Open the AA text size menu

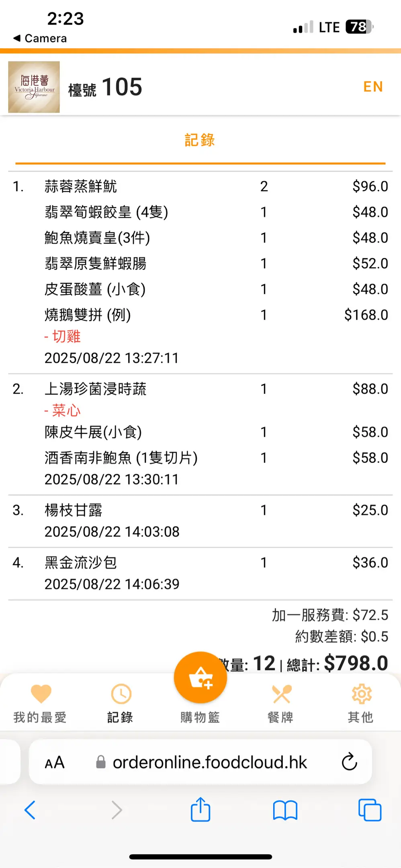(x=55, y=762)
